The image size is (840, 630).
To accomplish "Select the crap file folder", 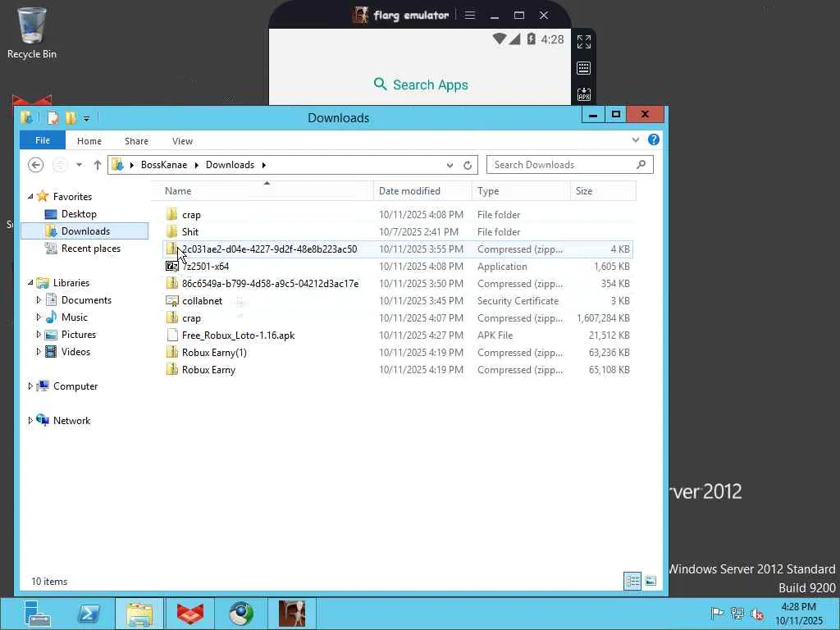I will point(398,215).
